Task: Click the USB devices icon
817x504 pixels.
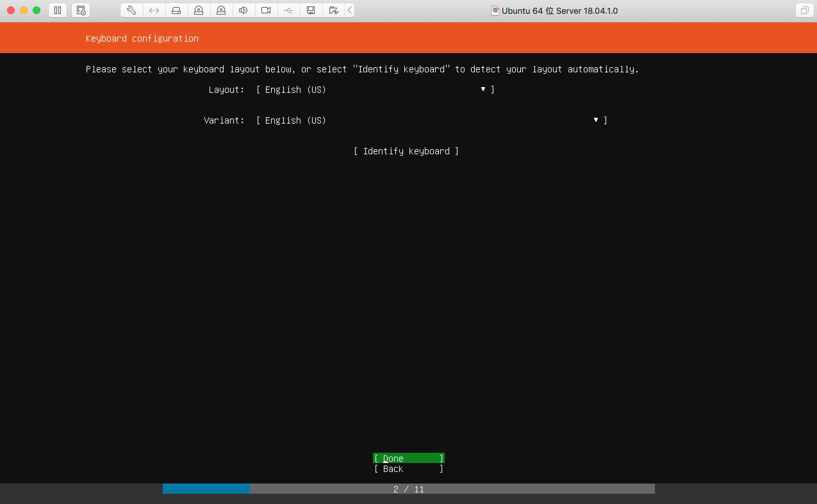Action: [x=288, y=10]
